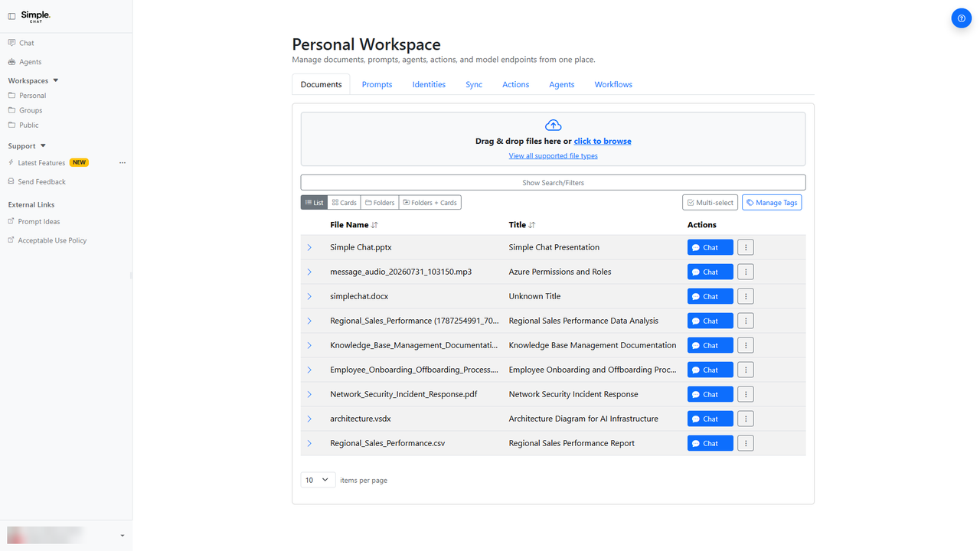Open Latest Features in the sidebar

[41, 163]
